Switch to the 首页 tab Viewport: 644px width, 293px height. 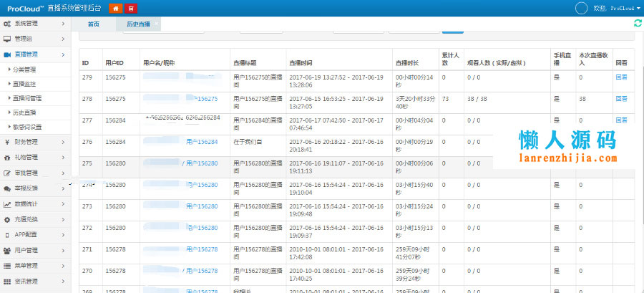(x=94, y=24)
